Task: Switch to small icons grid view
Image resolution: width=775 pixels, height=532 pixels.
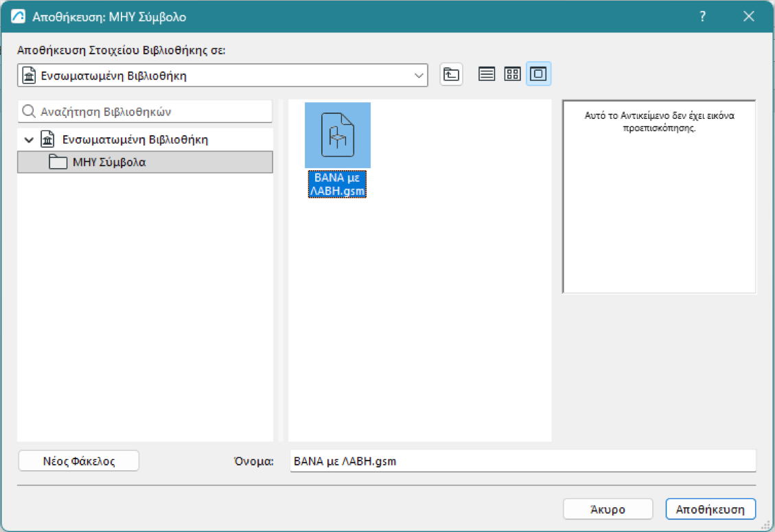Action: [x=512, y=74]
